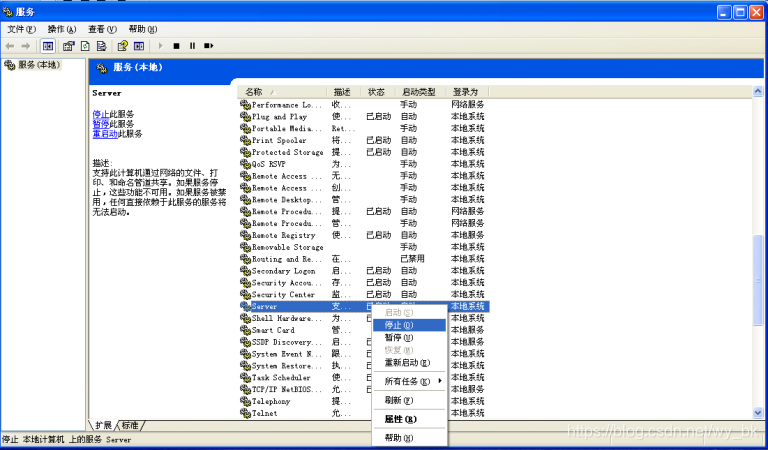Select the Shell Hardware... service row
The image size is (768, 450).
(x=364, y=318)
